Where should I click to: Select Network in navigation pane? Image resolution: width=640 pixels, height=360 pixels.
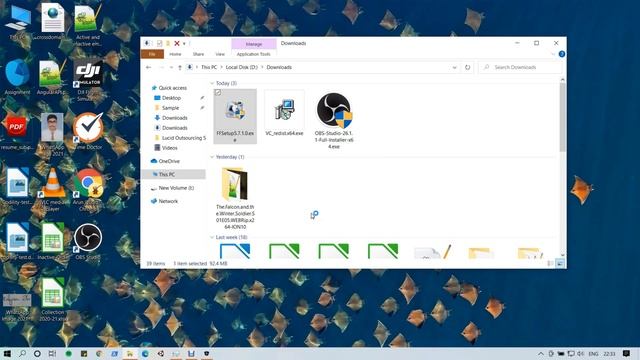click(x=168, y=201)
